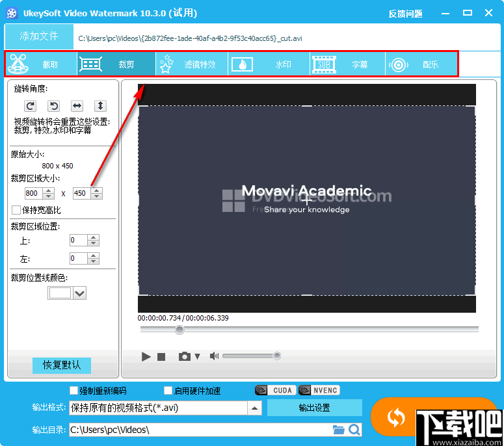Screen dimensions: 504x446
Task: Open the 字幕 subtitle tab
Action: [347, 64]
